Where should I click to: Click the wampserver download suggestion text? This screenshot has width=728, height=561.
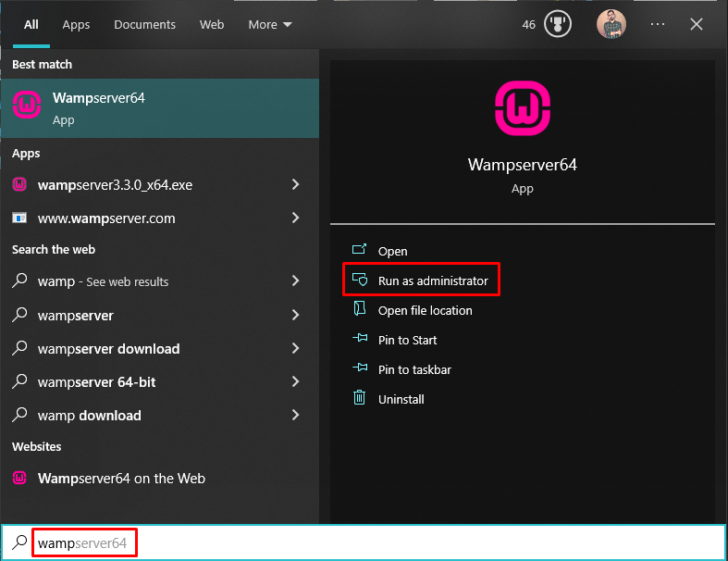click(x=108, y=349)
